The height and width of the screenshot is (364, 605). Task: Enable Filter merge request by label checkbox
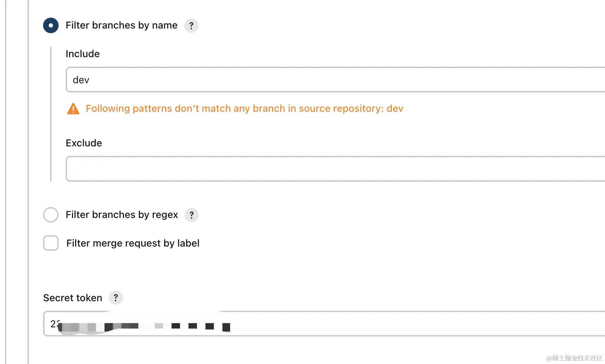pos(51,243)
